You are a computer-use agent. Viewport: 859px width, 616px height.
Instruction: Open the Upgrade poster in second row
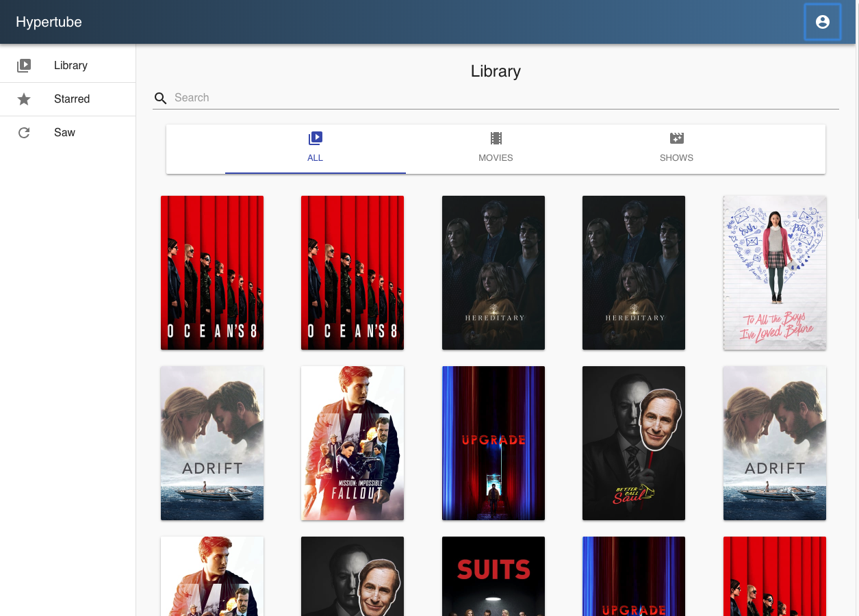pyautogui.click(x=493, y=443)
